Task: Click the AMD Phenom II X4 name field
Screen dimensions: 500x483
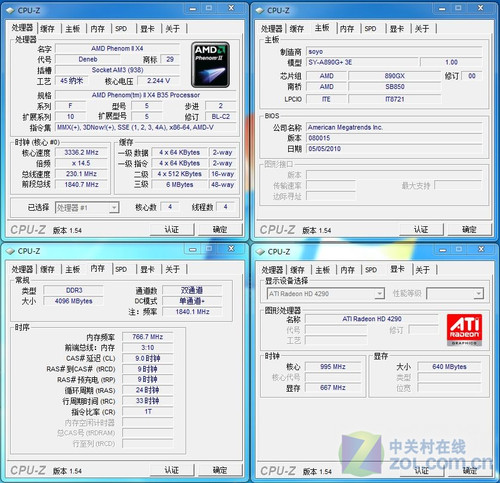Action: 117,49
